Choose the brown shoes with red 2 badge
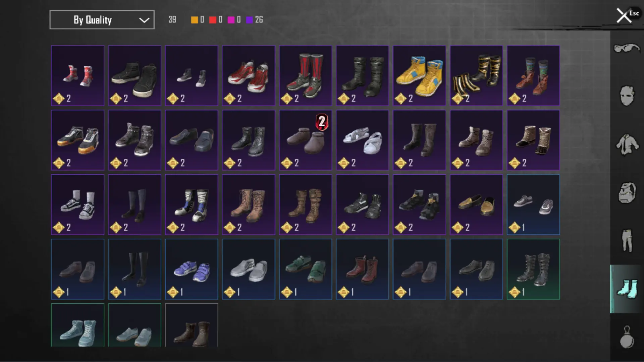 [x=305, y=140]
